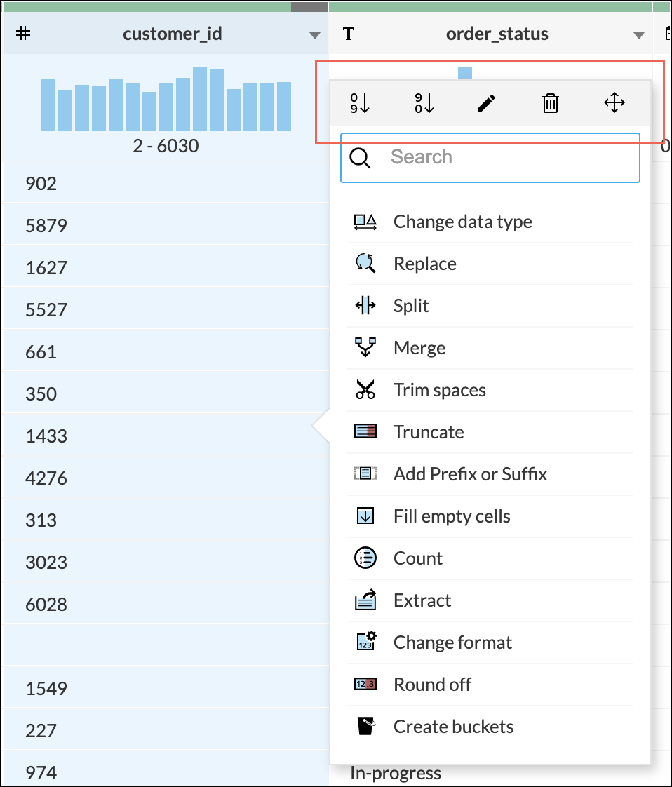Select Add Prefix or Suffix
This screenshot has height=787, width=672.
pyautogui.click(x=470, y=474)
